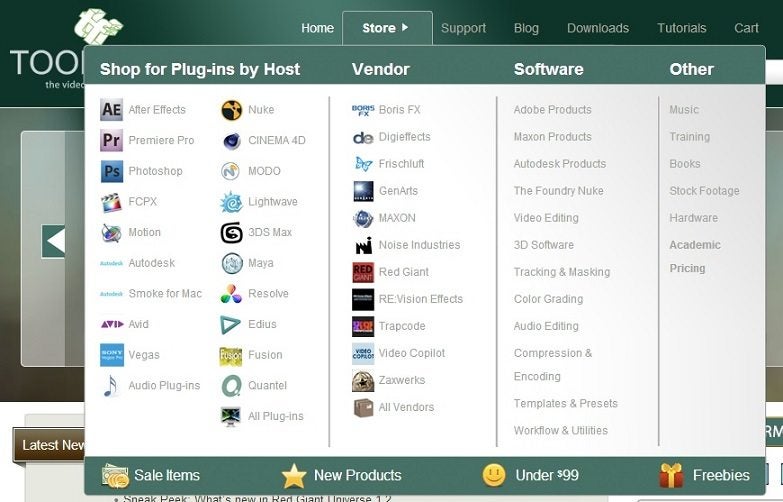Open the Store menu tab
Viewport: 783px width, 502px height.
387,28
